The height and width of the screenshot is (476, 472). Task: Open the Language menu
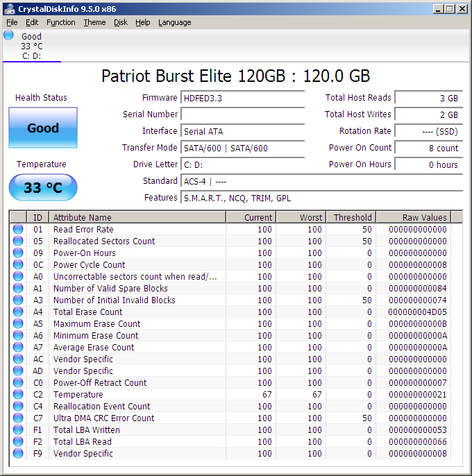coord(175,22)
